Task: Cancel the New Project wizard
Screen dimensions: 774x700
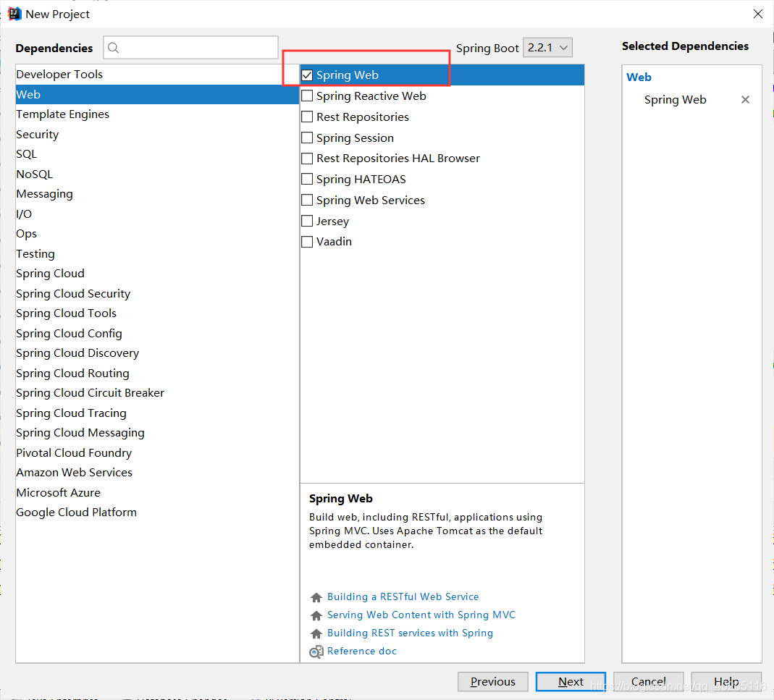Action: 649,682
